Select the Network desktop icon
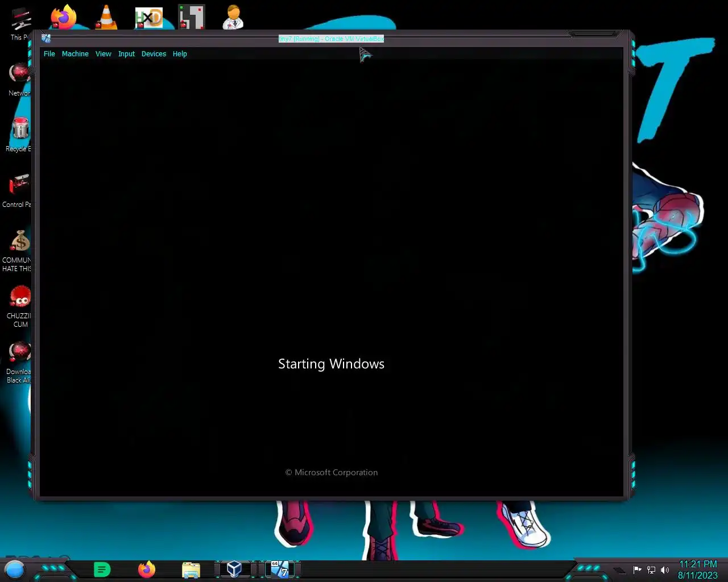728x582 pixels. click(19, 80)
